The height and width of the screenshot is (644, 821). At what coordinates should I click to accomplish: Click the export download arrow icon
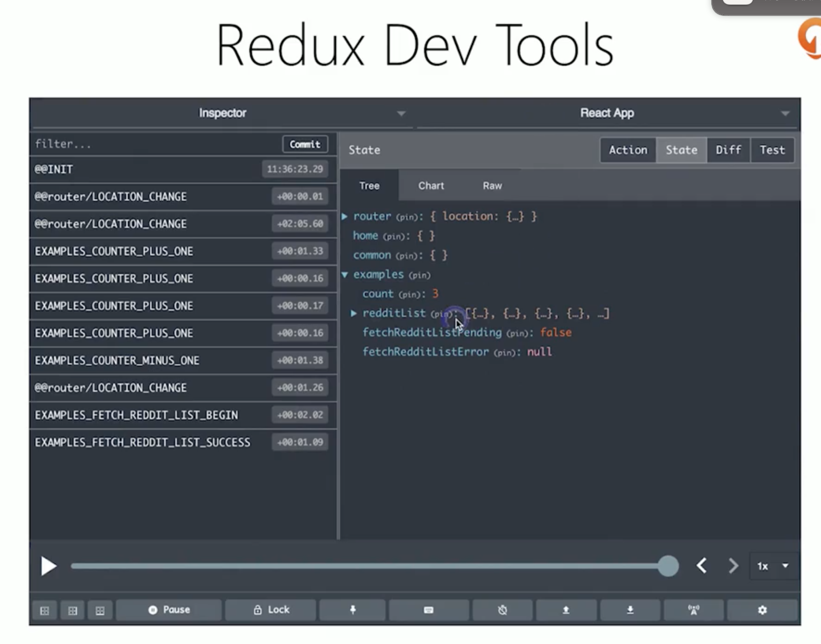(x=630, y=610)
